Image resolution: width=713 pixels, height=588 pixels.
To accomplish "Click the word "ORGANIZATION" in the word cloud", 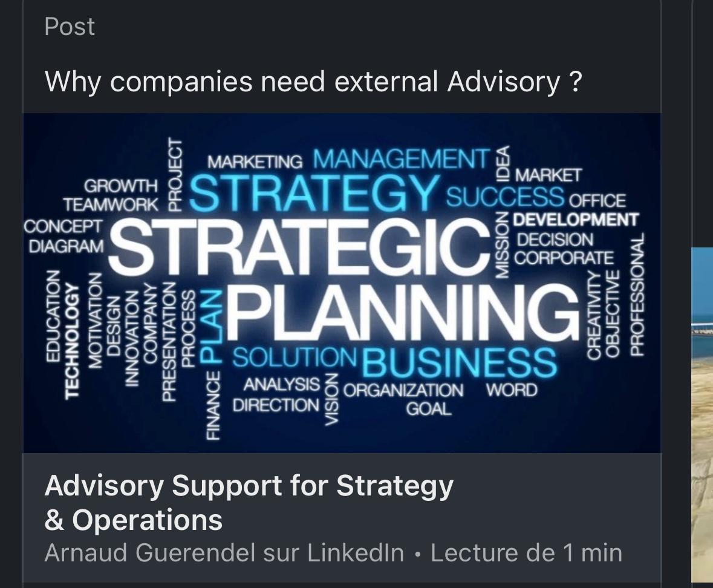I will tap(403, 391).
